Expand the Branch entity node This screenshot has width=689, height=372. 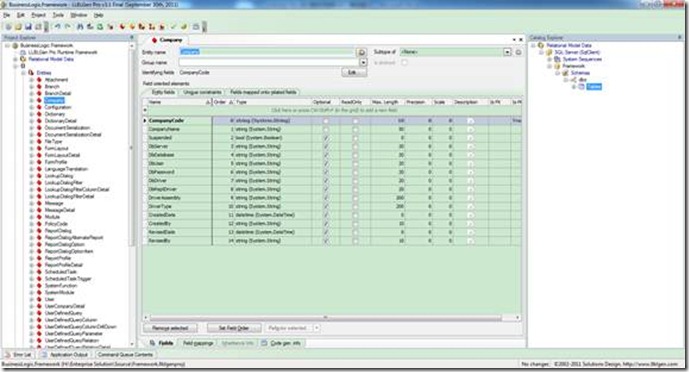[x=32, y=87]
